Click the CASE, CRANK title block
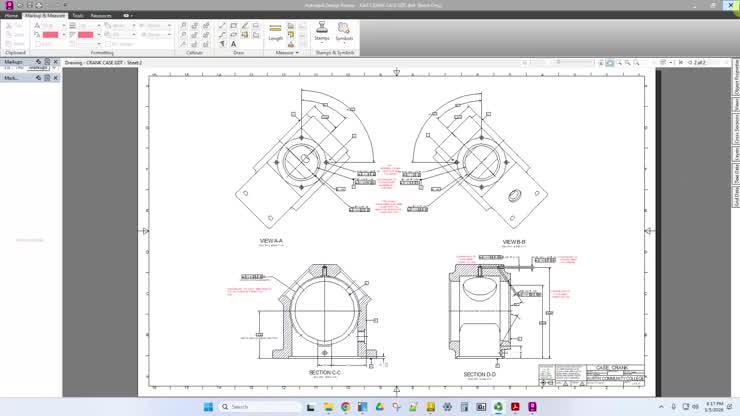Image resolution: width=740 pixels, height=416 pixels. click(612, 367)
